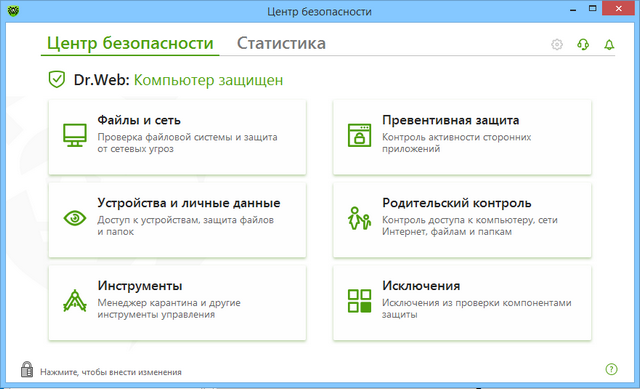Screen dimensions: 640x389
Task: Click the compass icon for Инструменты
Action: pyautogui.click(x=75, y=301)
